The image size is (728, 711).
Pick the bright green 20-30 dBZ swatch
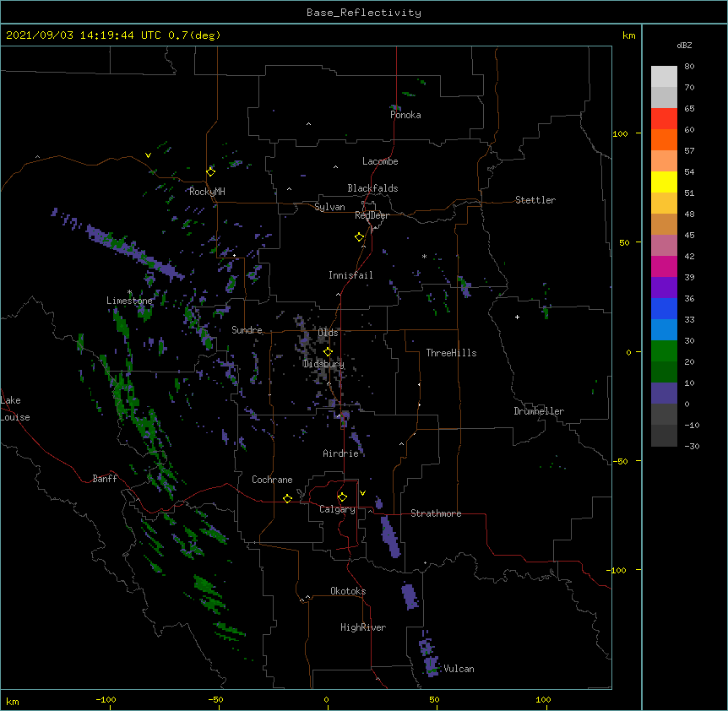coord(664,351)
